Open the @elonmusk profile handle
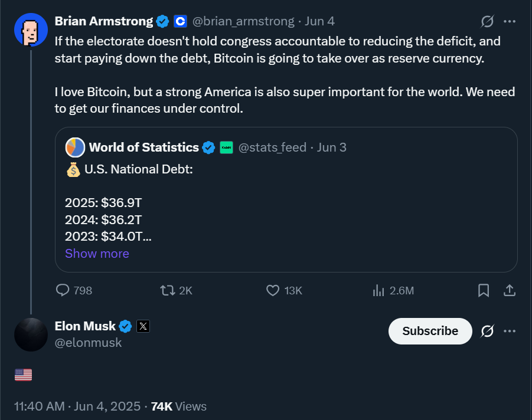The image size is (532, 420). pos(88,342)
